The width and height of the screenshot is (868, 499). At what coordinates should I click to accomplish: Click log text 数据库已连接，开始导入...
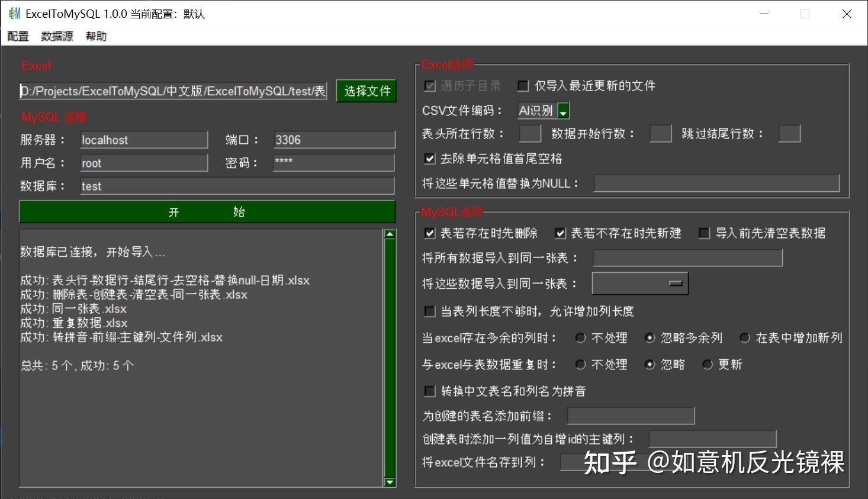pos(93,252)
